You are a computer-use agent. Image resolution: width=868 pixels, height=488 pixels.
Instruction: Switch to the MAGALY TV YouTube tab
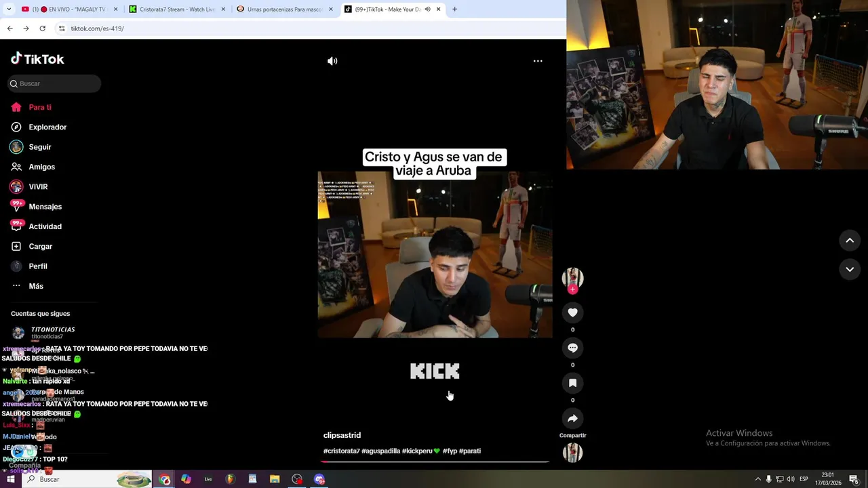[x=68, y=9]
